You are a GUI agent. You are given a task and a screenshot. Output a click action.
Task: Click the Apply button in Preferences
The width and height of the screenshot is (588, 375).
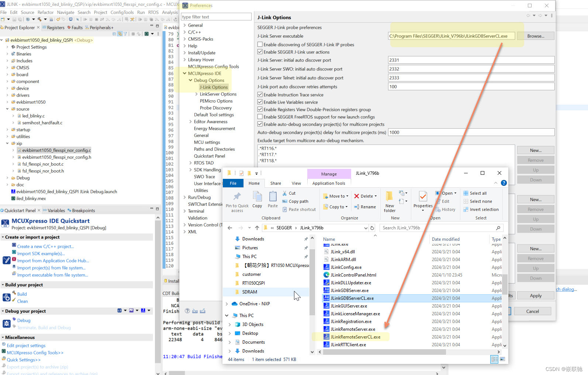pyautogui.click(x=536, y=296)
